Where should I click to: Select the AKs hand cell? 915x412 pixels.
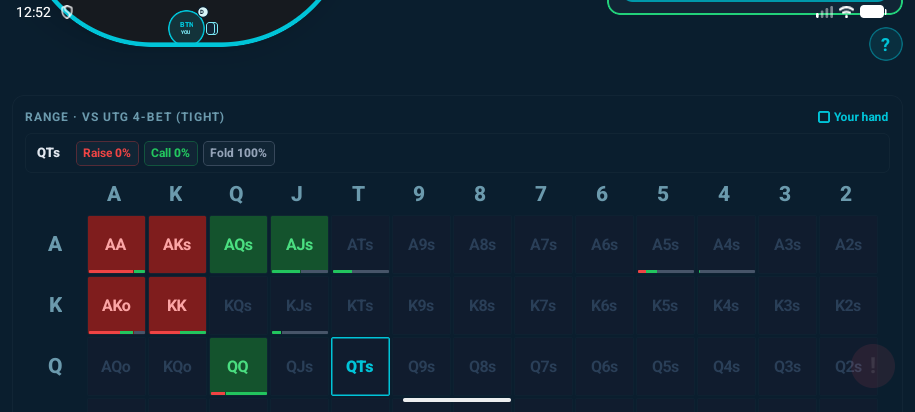point(177,244)
